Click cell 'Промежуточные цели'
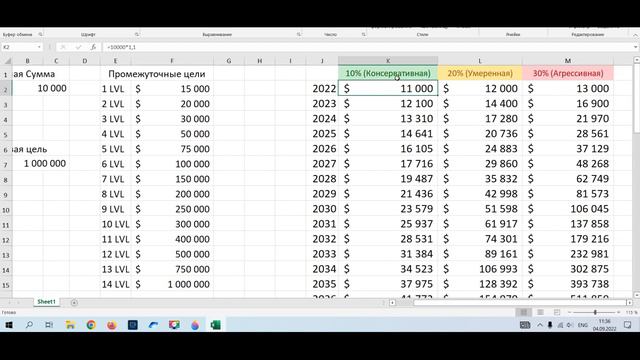This screenshot has height=360, width=640. [x=157, y=74]
